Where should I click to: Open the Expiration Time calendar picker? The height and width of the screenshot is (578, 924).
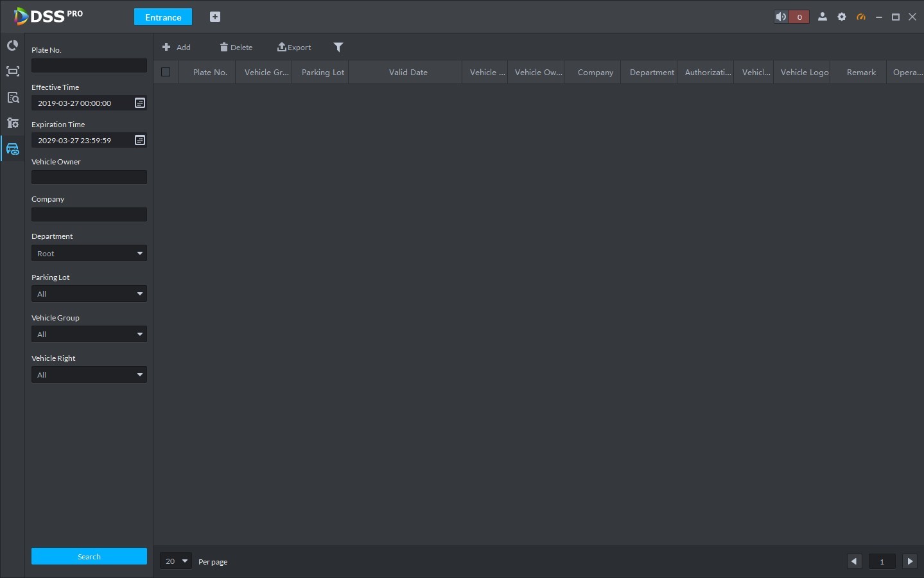point(140,140)
